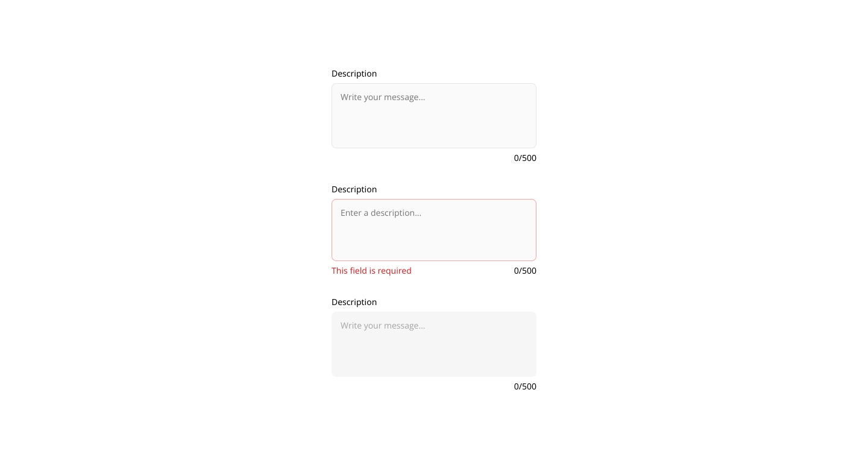The image size is (868, 463).
Task: Click the faded placeholder in the disabled textarea
Action: point(383,326)
